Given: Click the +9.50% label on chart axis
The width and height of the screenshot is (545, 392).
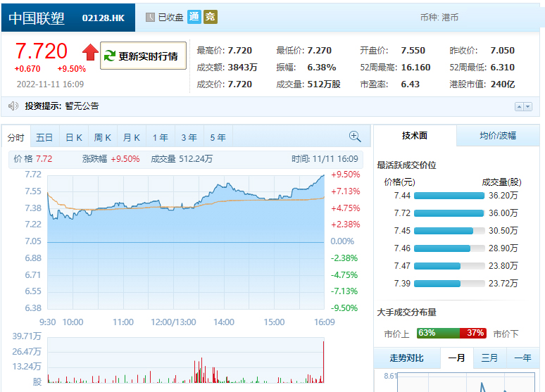Looking at the screenshot, I should pyautogui.click(x=346, y=175).
